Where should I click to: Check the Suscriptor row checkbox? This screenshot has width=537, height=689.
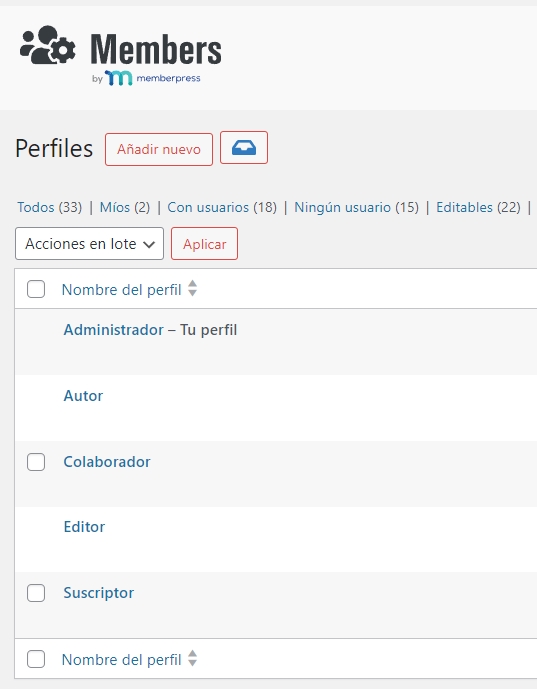[x=36, y=593]
